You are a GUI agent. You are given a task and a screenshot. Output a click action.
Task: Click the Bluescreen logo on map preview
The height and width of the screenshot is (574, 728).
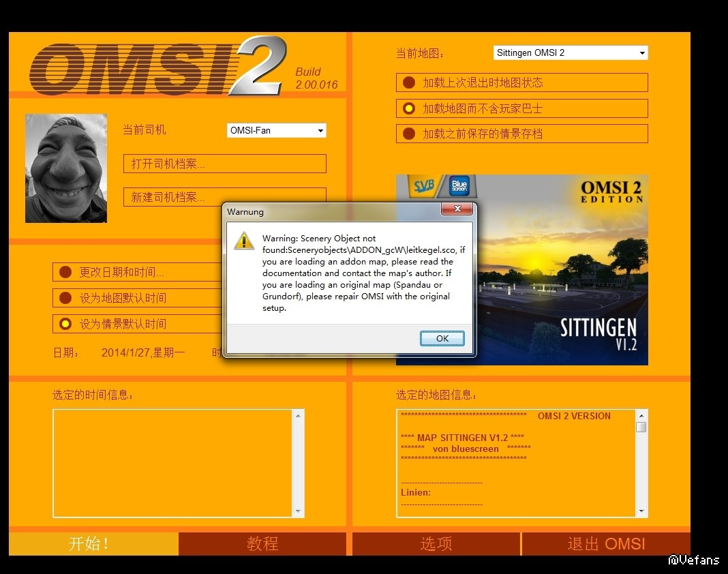460,187
